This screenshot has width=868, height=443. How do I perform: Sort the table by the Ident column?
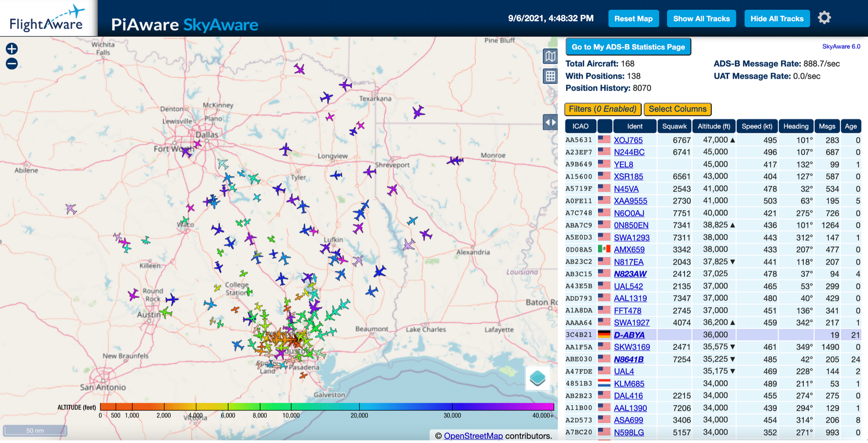click(635, 126)
